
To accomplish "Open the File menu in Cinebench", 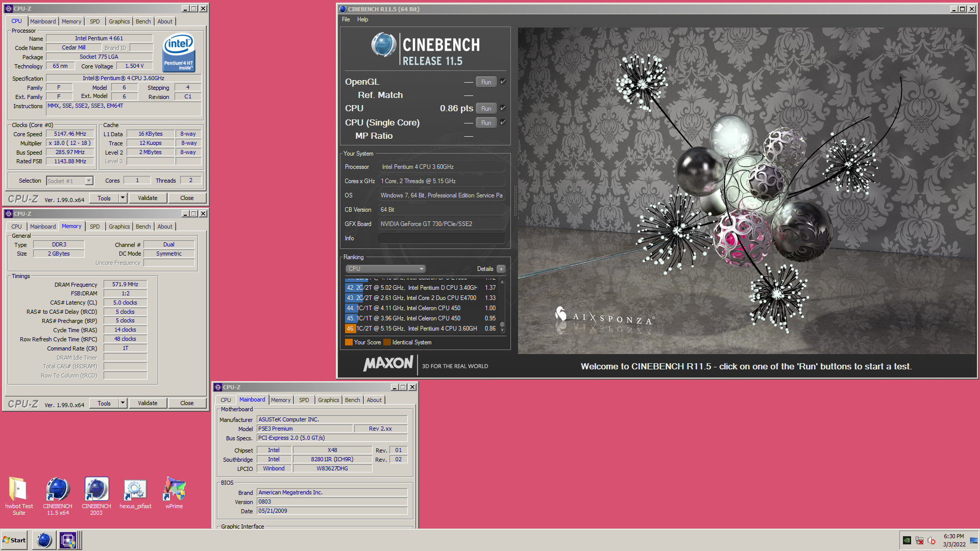I will click(x=346, y=19).
